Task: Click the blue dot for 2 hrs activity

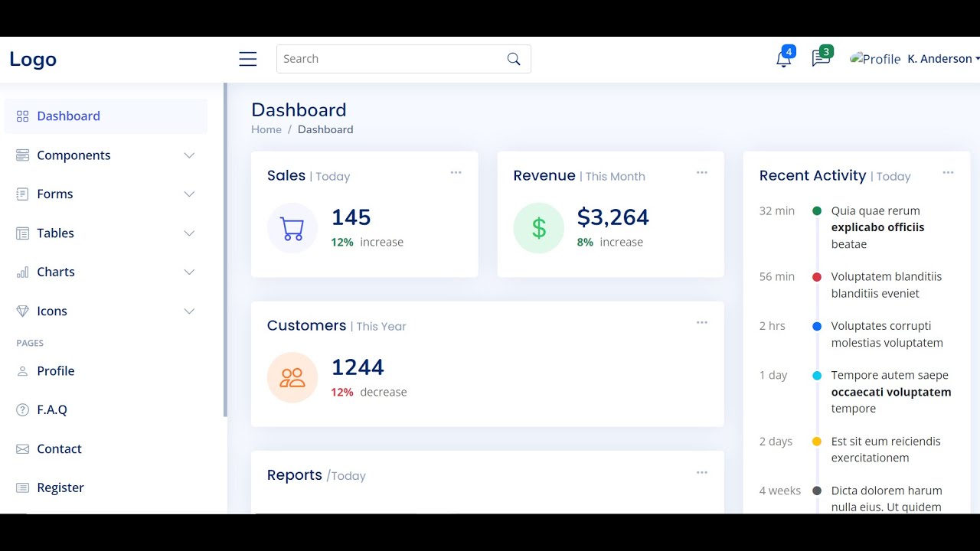Action: click(817, 326)
